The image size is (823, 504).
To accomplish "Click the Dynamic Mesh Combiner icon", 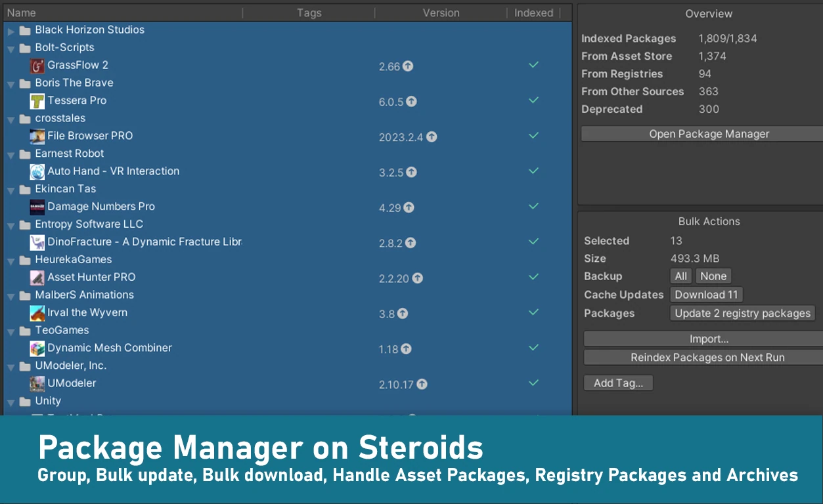I will tap(37, 348).
